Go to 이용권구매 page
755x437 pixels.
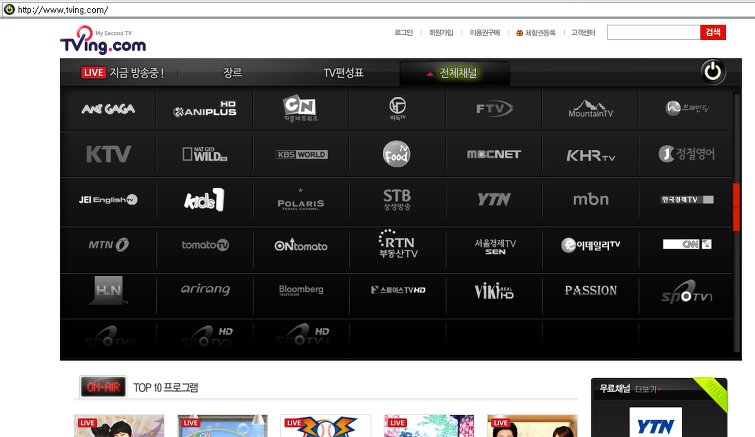click(x=485, y=33)
